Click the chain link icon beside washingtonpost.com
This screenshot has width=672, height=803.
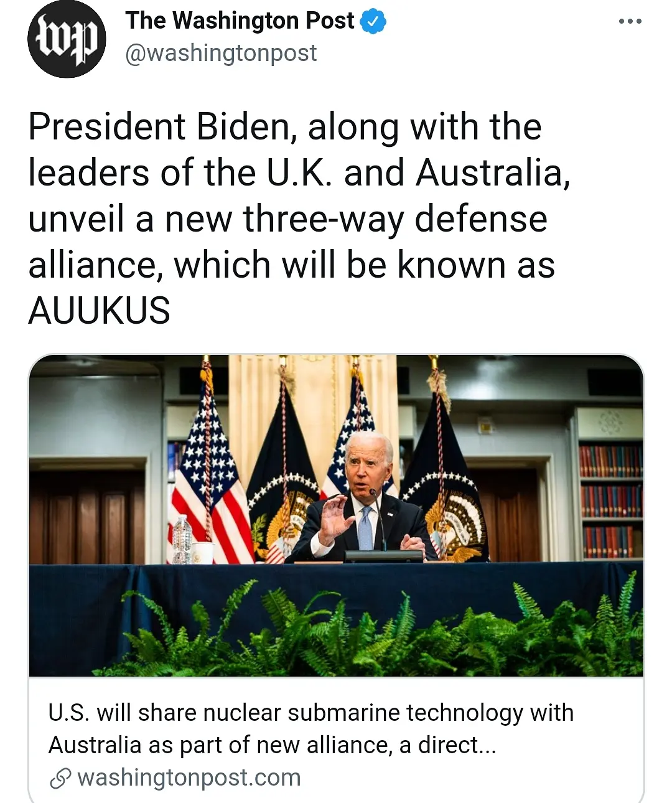coord(60,779)
